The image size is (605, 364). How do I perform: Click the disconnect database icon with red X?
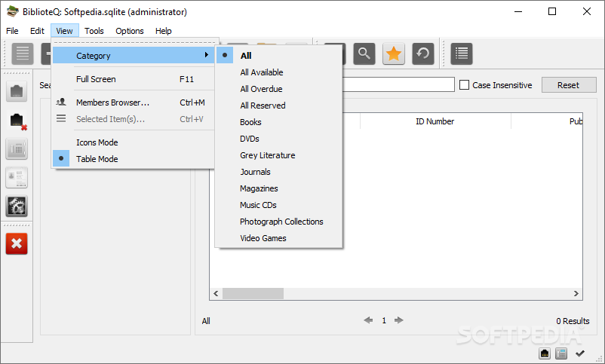click(17, 121)
